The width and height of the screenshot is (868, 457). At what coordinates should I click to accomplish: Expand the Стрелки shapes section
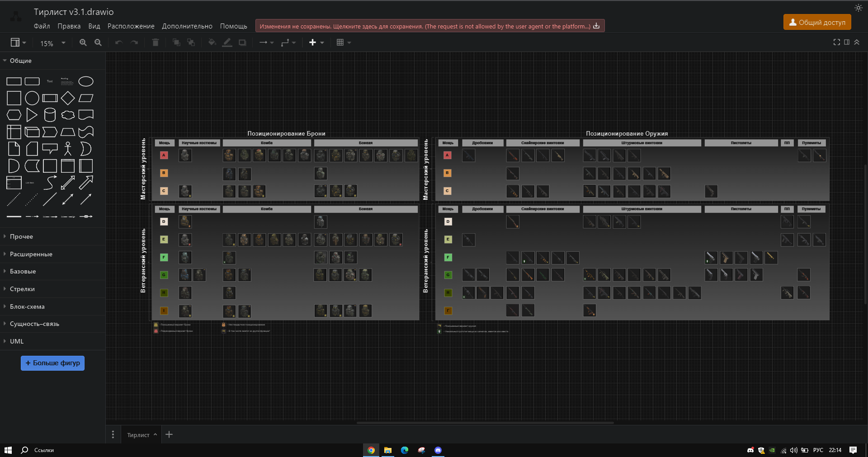point(52,289)
